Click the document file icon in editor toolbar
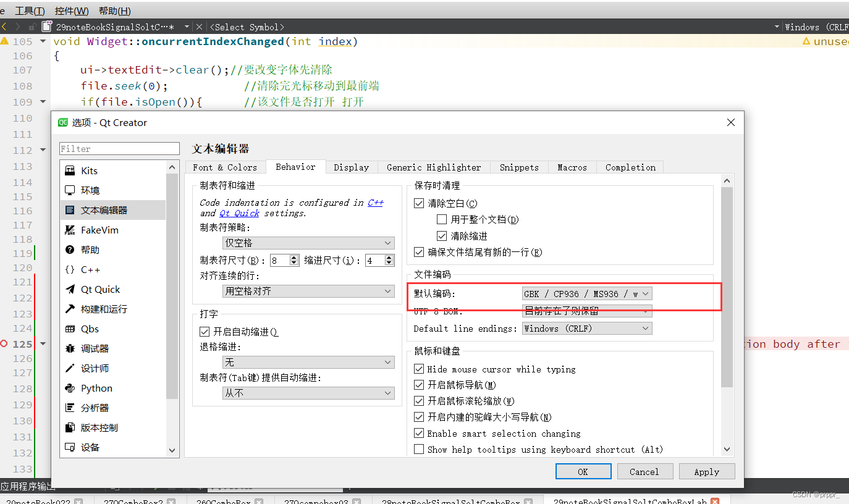 coord(47,27)
